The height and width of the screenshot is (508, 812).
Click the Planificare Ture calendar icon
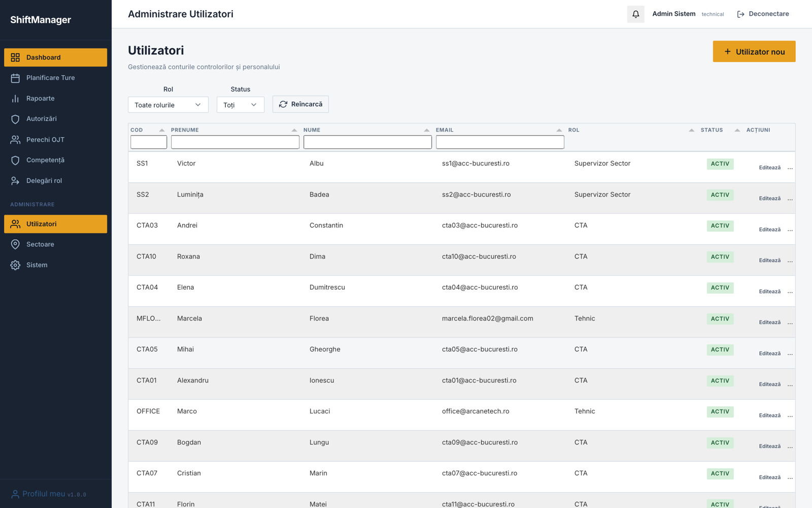[x=15, y=78]
